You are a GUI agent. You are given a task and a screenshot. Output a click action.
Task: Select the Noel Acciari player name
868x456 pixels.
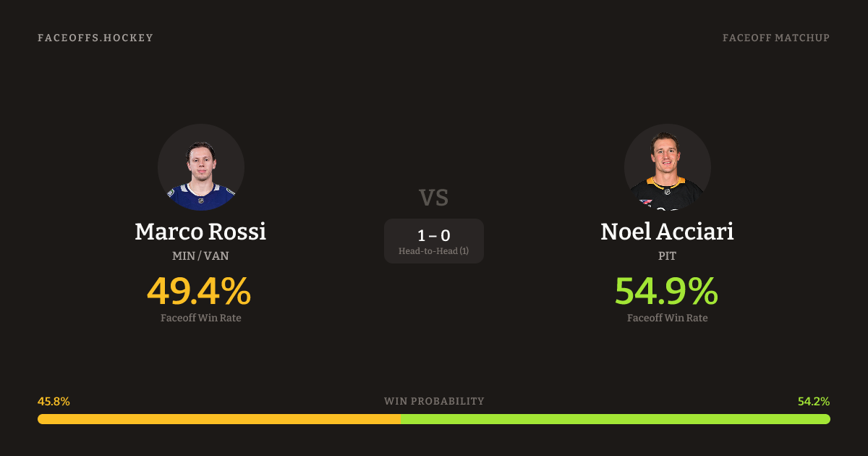tap(667, 232)
